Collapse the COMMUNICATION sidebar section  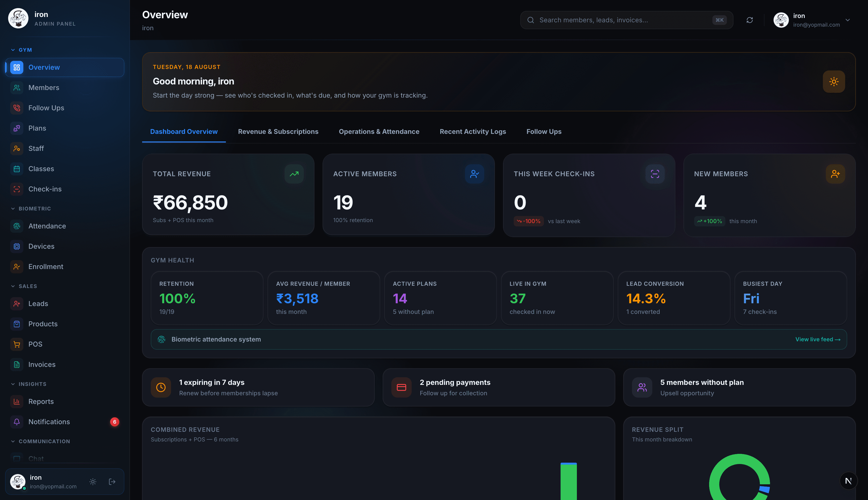pyautogui.click(x=41, y=441)
